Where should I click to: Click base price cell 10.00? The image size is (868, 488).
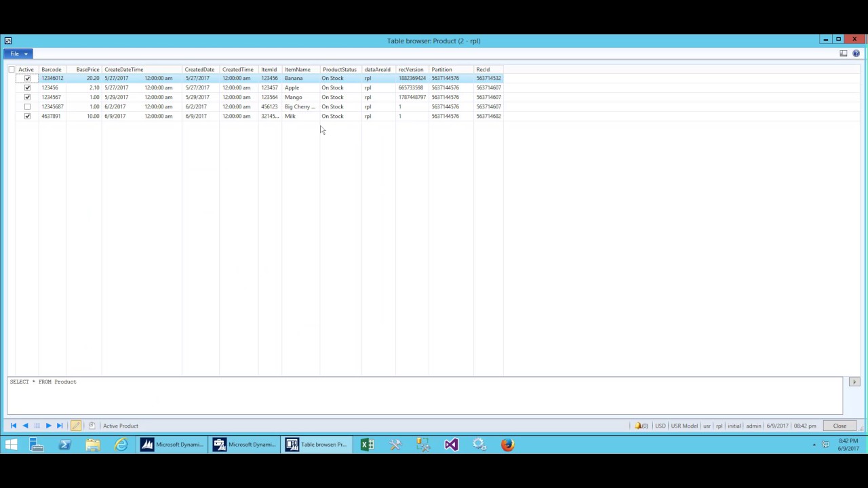coord(84,116)
